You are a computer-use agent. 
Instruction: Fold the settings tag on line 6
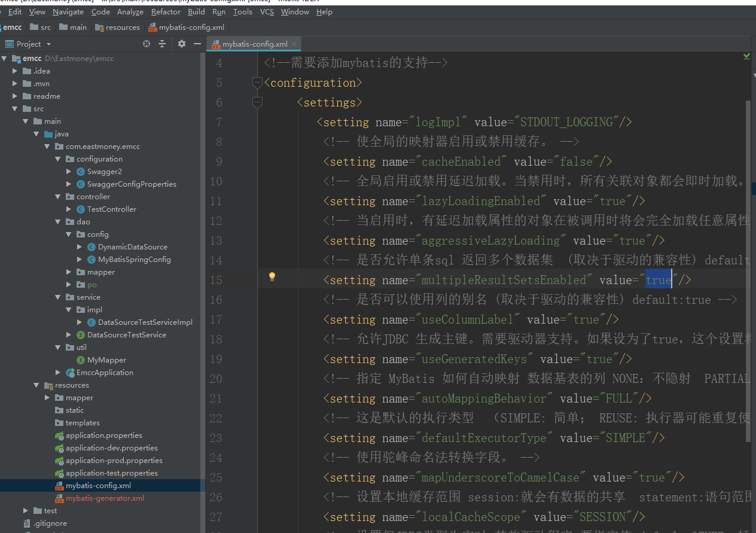click(257, 102)
